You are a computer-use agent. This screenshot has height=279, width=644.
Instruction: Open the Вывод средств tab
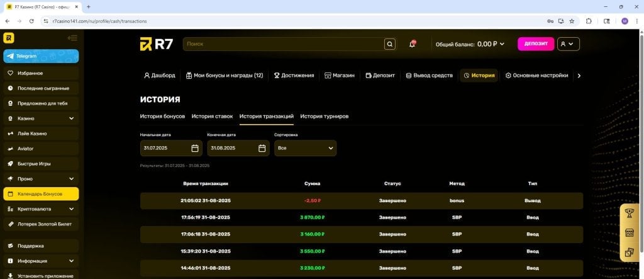[x=429, y=76]
